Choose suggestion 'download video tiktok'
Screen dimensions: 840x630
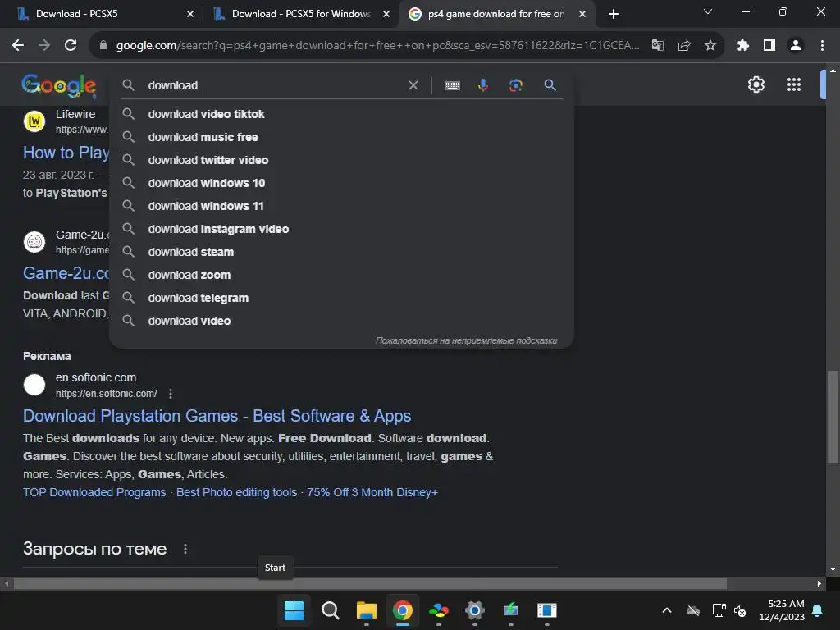click(341, 114)
